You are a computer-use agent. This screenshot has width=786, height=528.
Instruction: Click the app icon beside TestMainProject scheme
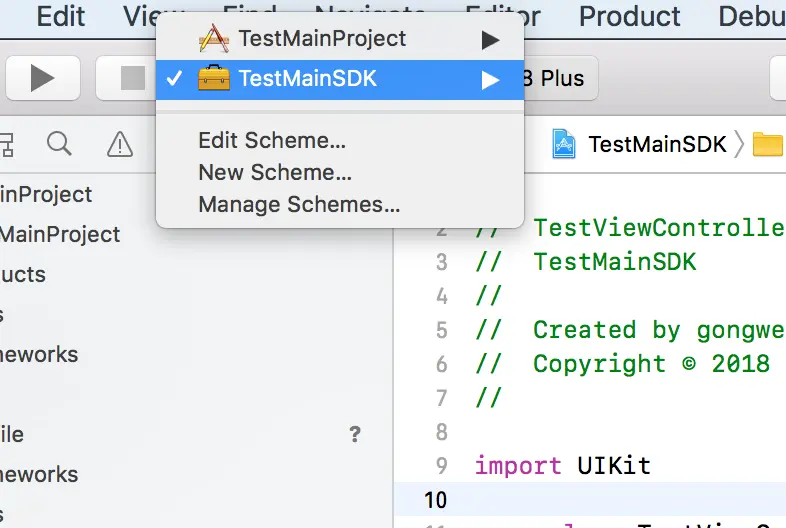[214, 38]
